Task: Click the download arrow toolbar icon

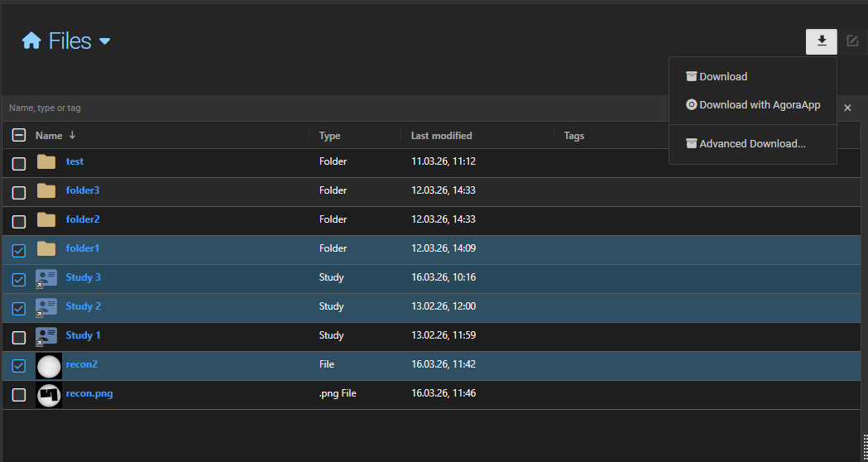Action: 821,41
